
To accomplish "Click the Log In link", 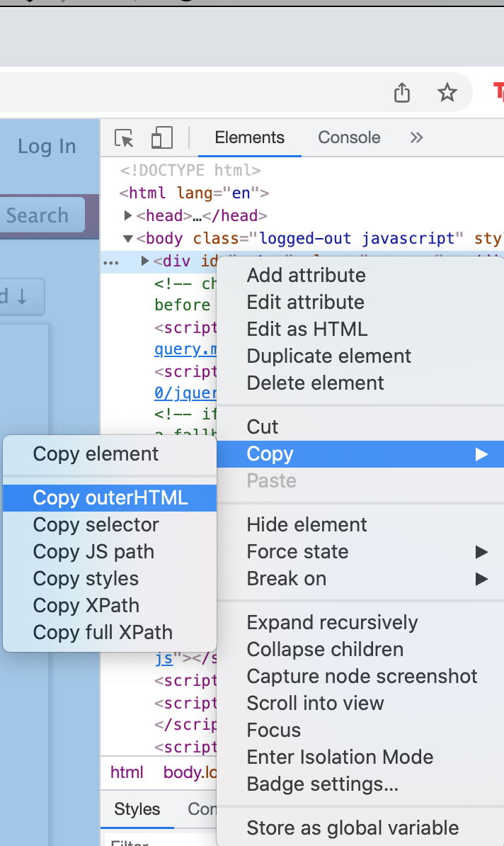I will click(x=47, y=147).
